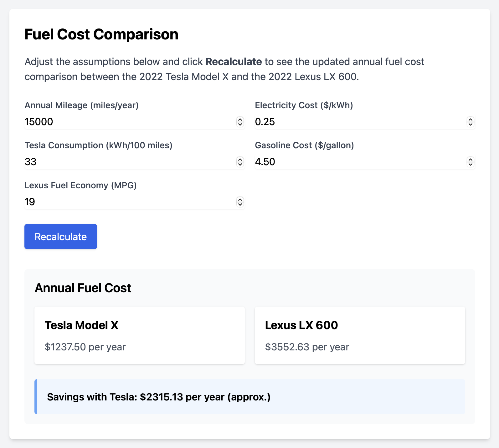
Task: Step down the Gasoline Cost value
Action: [x=470, y=164]
